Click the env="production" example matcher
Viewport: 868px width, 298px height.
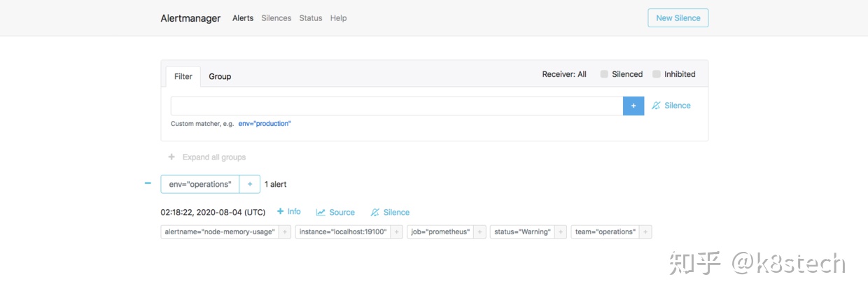coord(265,124)
